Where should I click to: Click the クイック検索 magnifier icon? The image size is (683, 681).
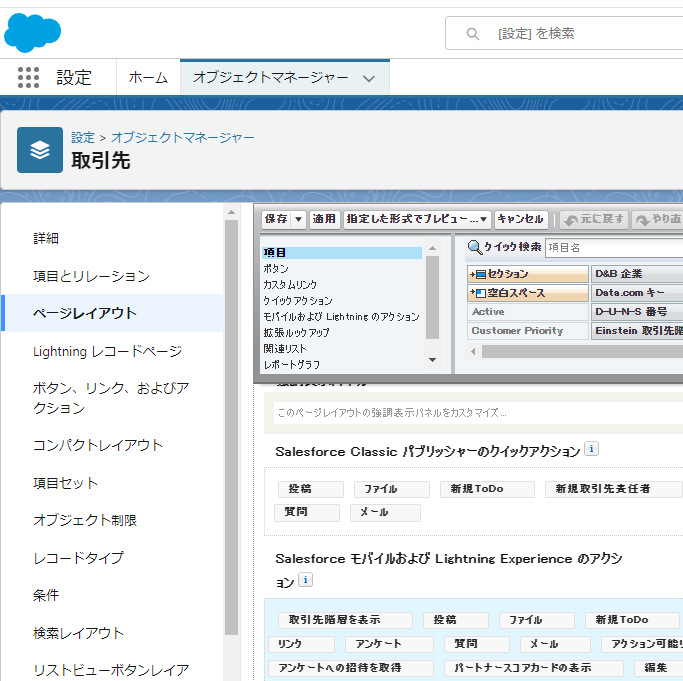[475, 247]
